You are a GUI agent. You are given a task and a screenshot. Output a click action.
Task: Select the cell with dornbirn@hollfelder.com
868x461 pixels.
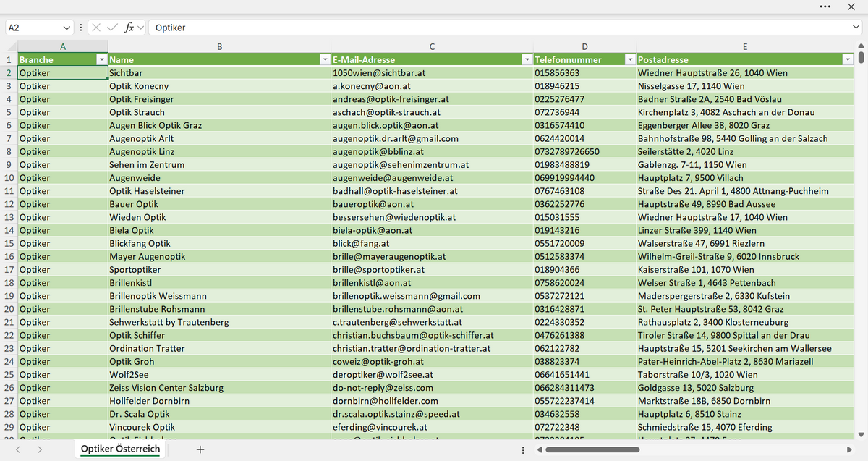pyautogui.click(x=432, y=401)
